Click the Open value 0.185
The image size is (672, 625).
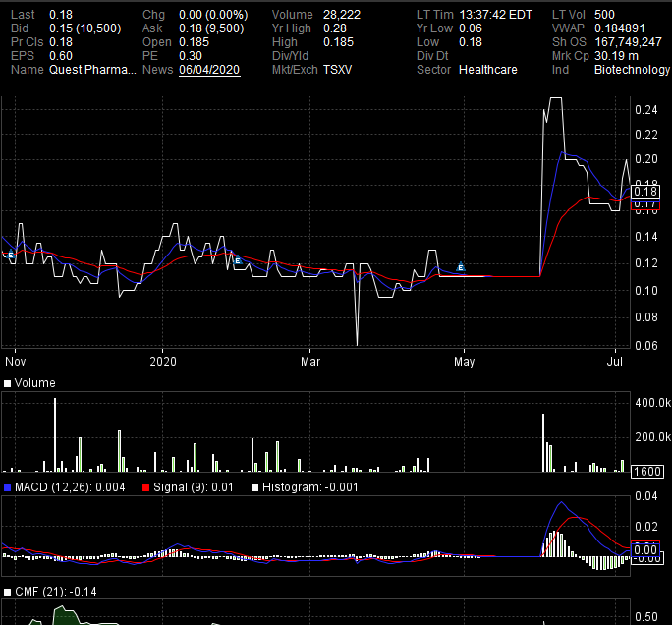194,42
